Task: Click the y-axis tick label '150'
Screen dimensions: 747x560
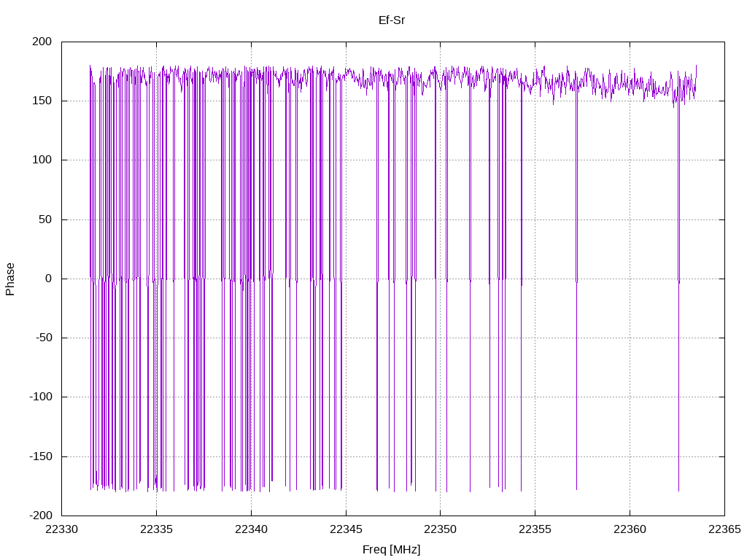Action: click(42, 101)
